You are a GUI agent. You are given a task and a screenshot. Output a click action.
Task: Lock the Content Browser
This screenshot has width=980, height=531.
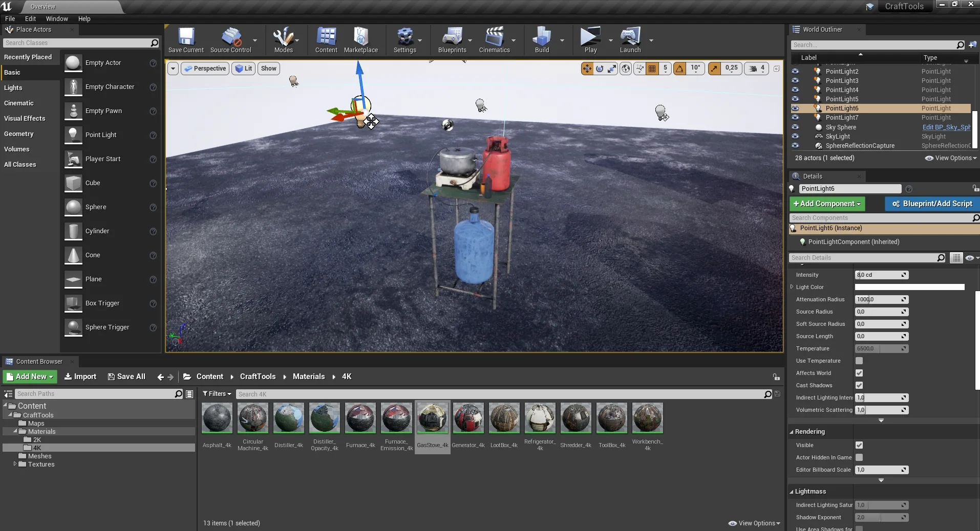point(776,377)
